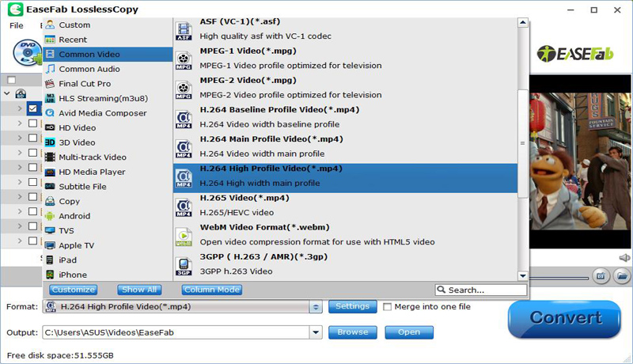Collapse the disc root tree node
This screenshot has width=633, height=364.
pyautogui.click(x=7, y=93)
